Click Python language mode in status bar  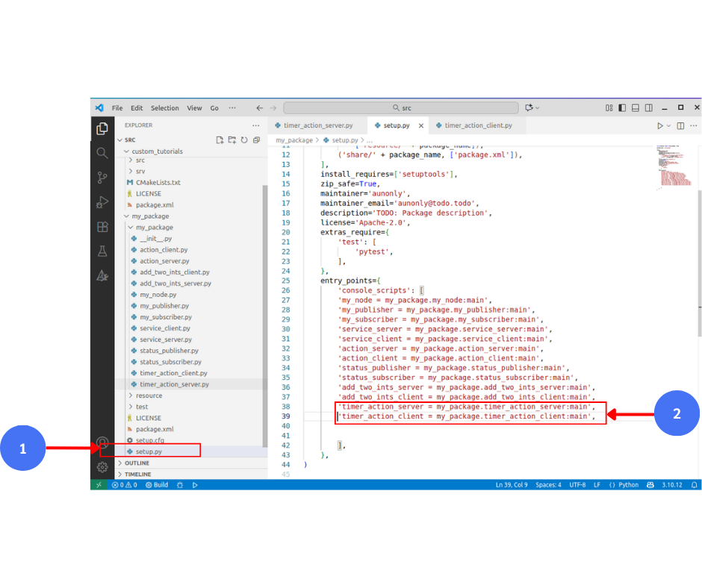coord(624,485)
